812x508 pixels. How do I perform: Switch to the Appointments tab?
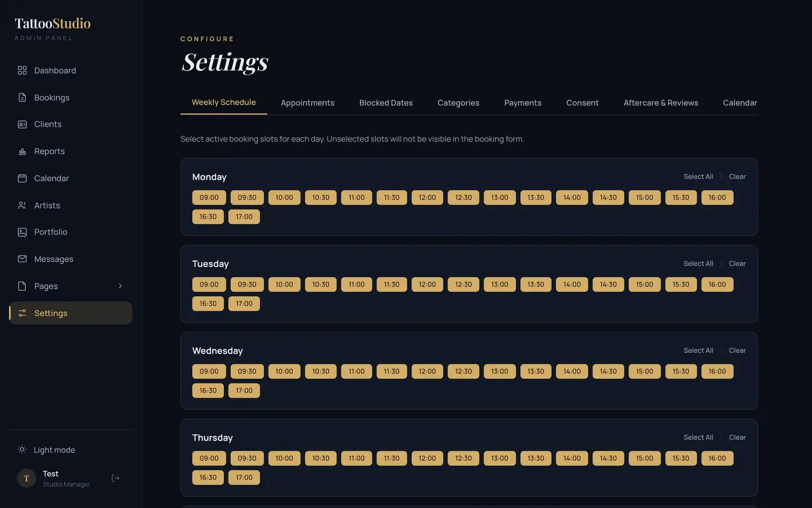click(x=308, y=103)
